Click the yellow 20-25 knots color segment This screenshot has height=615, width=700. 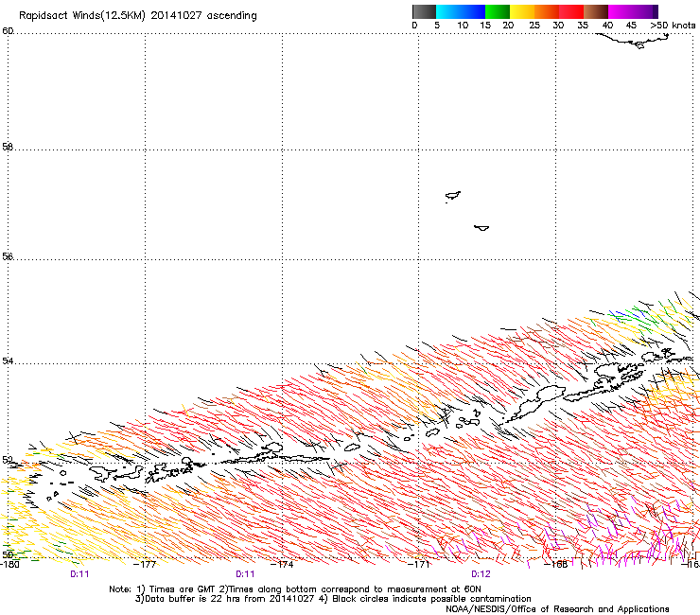(522, 11)
